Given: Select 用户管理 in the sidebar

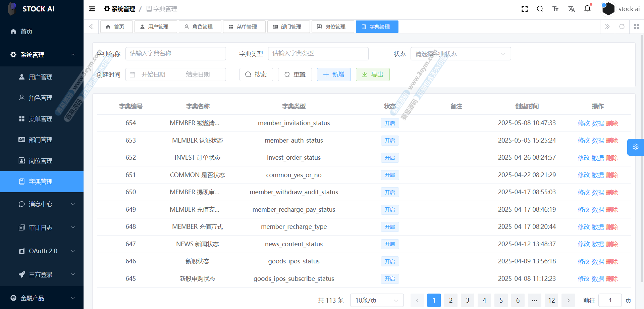Looking at the screenshot, I should click(x=41, y=77).
